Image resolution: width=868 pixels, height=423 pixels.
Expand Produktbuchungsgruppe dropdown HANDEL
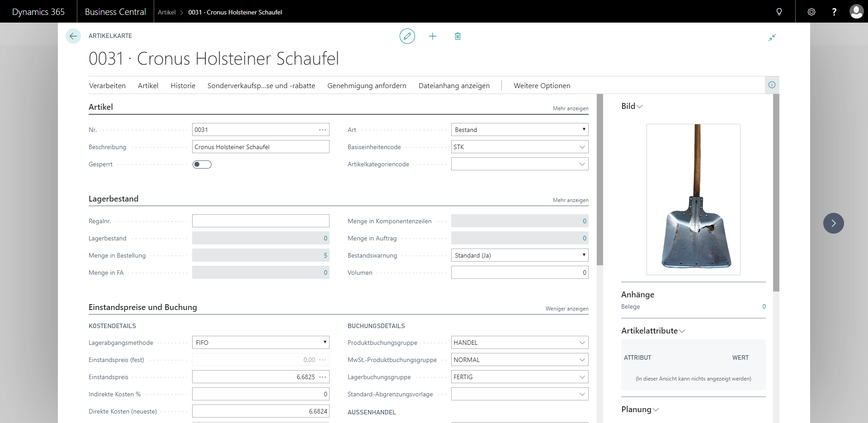point(582,343)
